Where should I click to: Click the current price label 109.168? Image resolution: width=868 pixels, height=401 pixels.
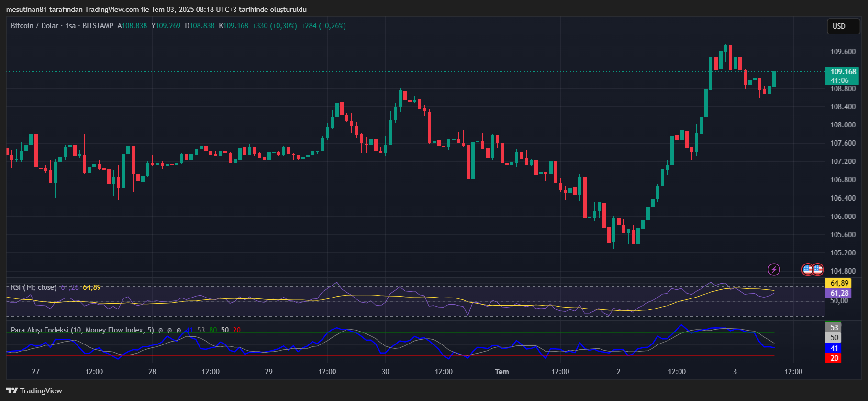tap(842, 72)
